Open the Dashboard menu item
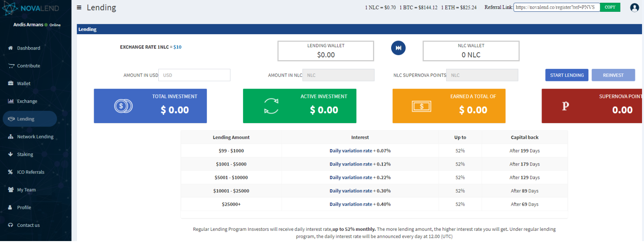The height and width of the screenshot is (245, 644). tap(29, 48)
